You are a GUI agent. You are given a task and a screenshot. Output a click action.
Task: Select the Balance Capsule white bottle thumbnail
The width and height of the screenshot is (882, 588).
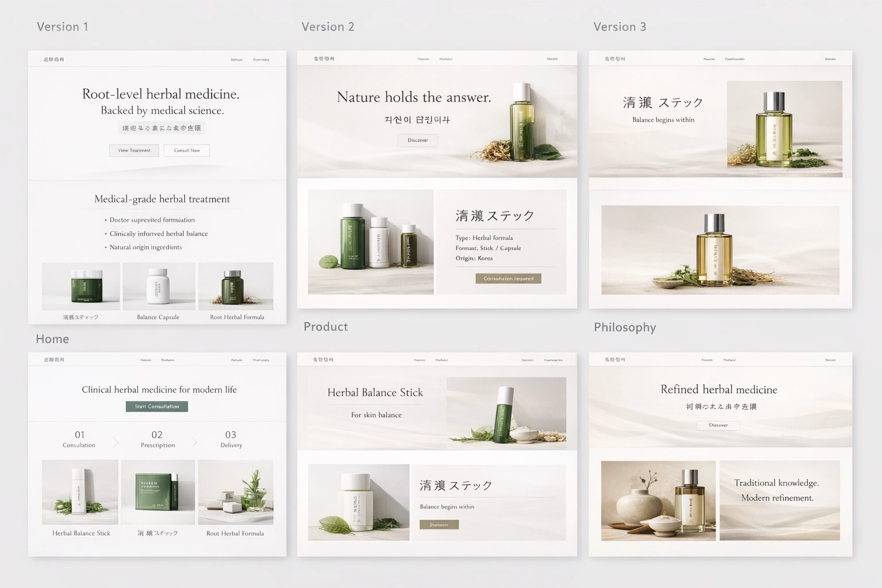click(158, 286)
